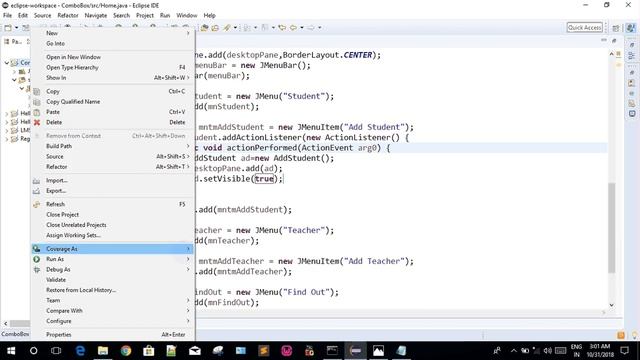Click the Debug As bug icon
Viewport: 640px width, 360px height.
coord(37,269)
